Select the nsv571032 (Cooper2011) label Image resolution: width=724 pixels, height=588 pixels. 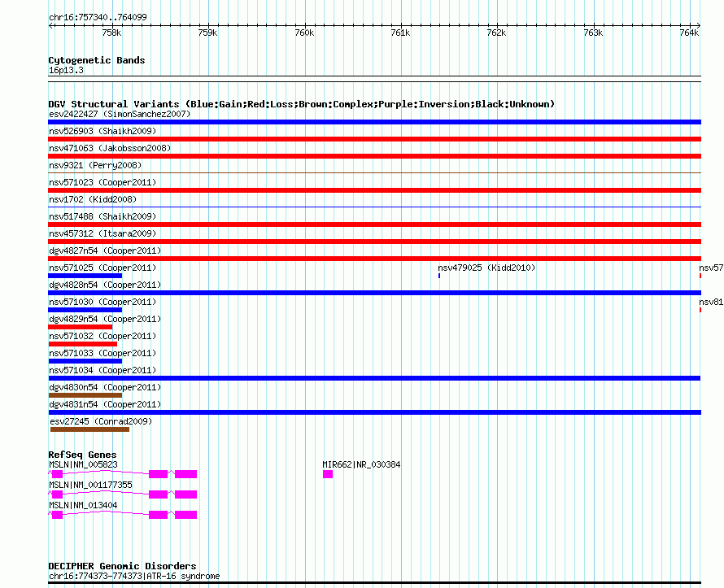[102, 336]
